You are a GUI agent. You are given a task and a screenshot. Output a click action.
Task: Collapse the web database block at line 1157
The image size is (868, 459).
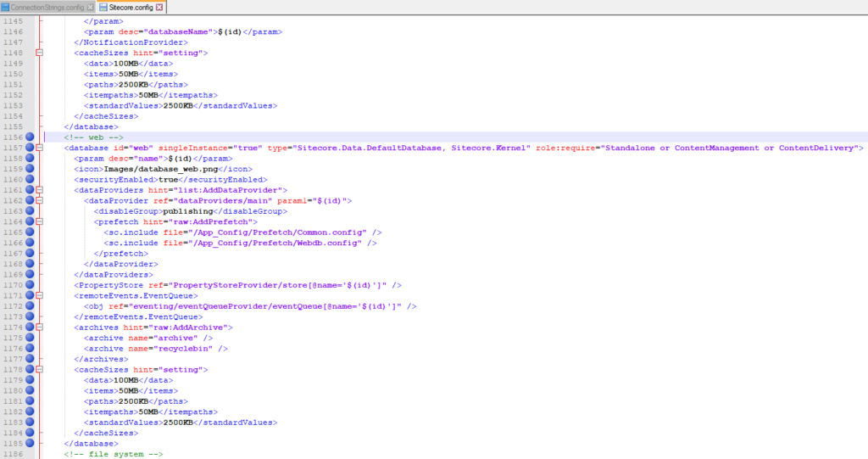click(x=39, y=148)
